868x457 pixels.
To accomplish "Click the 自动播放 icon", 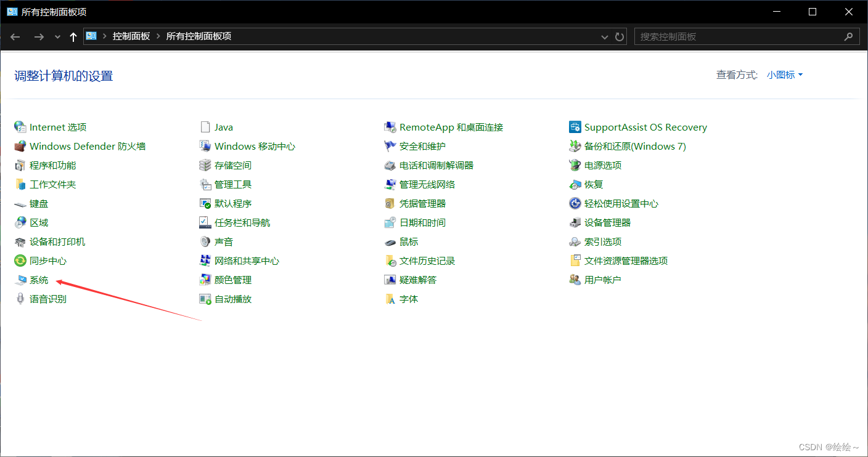I will click(205, 299).
